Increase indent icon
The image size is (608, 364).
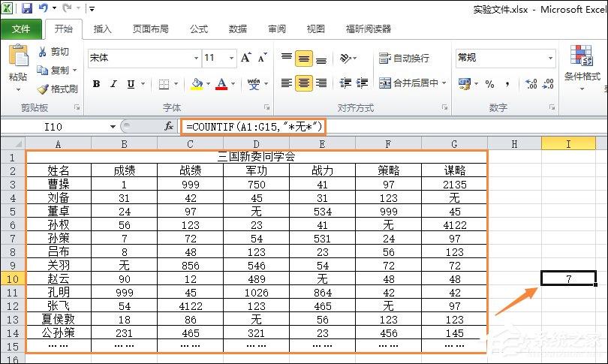(x=362, y=83)
